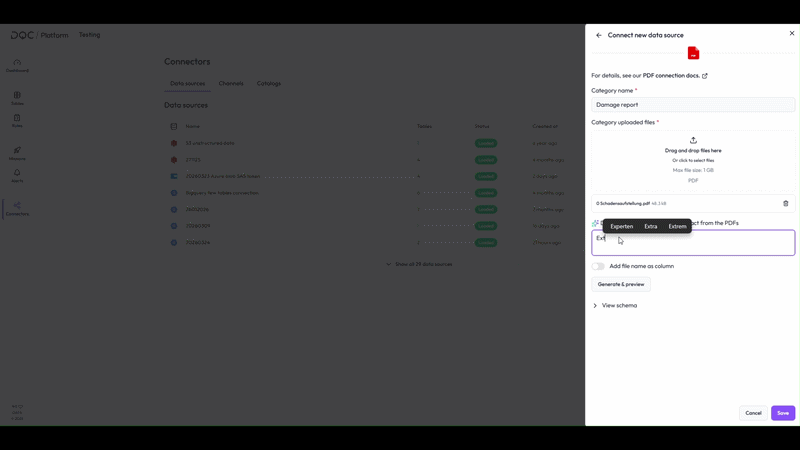The height and width of the screenshot is (450, 800).
Task: Toggle 'Add file name as column' switch
Action: coord(598,266)
